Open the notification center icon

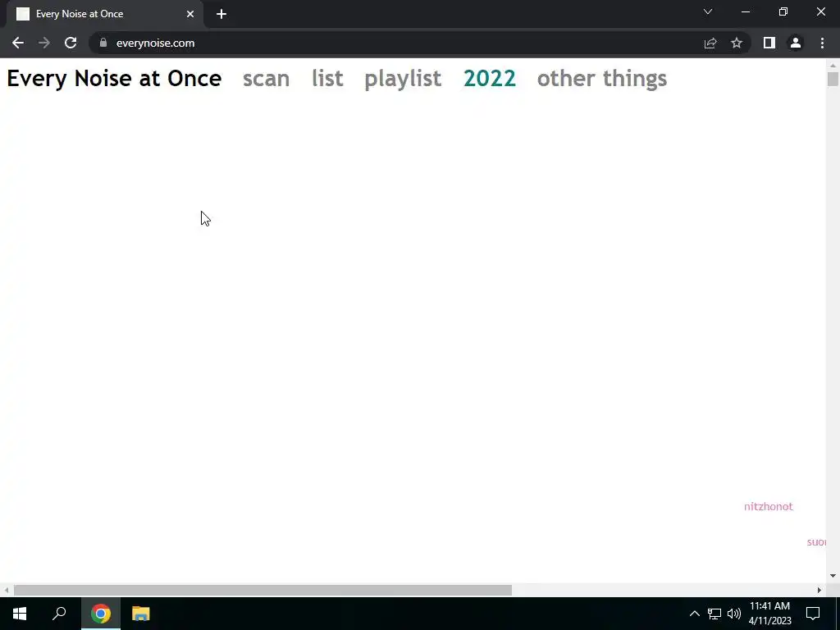pos(813,614)
